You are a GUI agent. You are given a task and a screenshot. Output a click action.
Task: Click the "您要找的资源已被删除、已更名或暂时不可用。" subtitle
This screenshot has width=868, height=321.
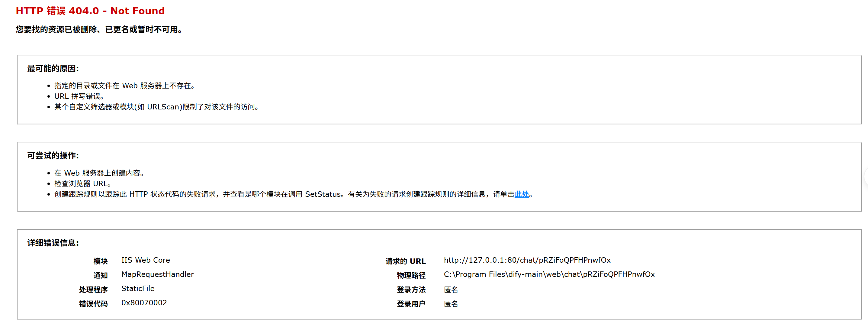click(x=99, y=30)
